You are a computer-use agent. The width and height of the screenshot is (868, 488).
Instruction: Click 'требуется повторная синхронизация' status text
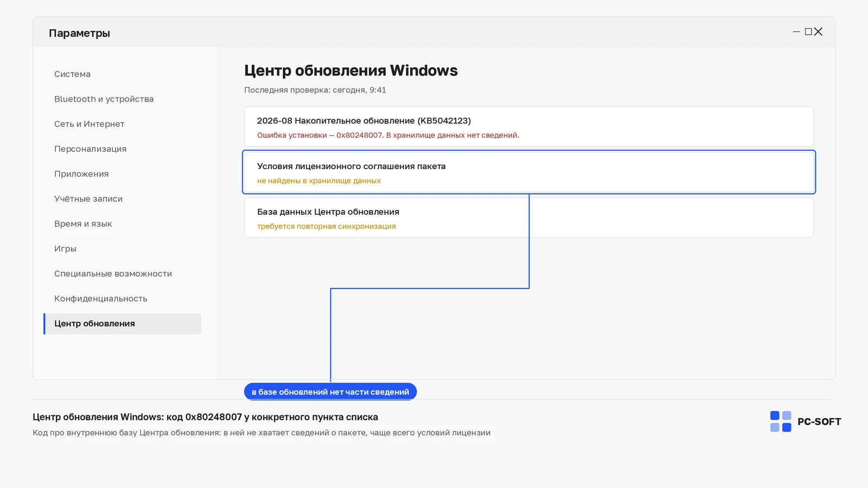327,226
